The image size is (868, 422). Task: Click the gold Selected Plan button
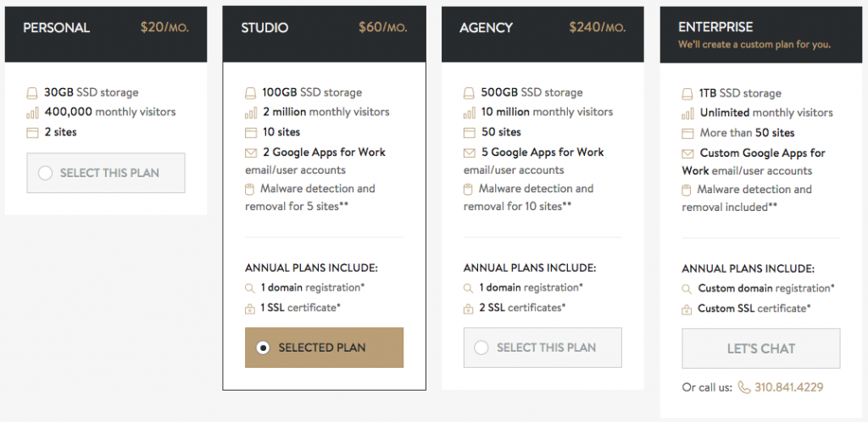325,347
